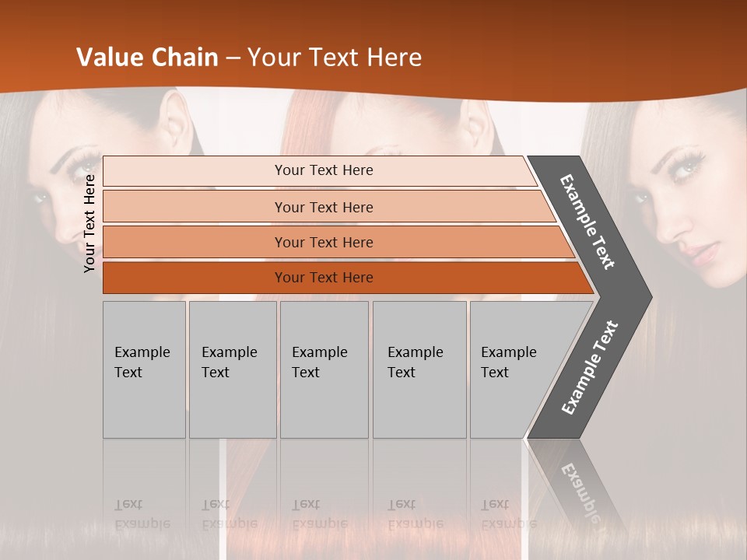Screen dimensions: 747x560
Task: Select the first gray 'Example Text' box
Action: [x=144, y=369]
